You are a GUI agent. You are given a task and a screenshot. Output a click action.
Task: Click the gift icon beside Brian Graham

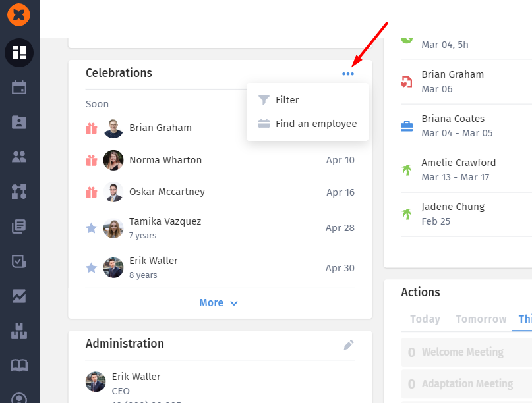pos(91,128)
